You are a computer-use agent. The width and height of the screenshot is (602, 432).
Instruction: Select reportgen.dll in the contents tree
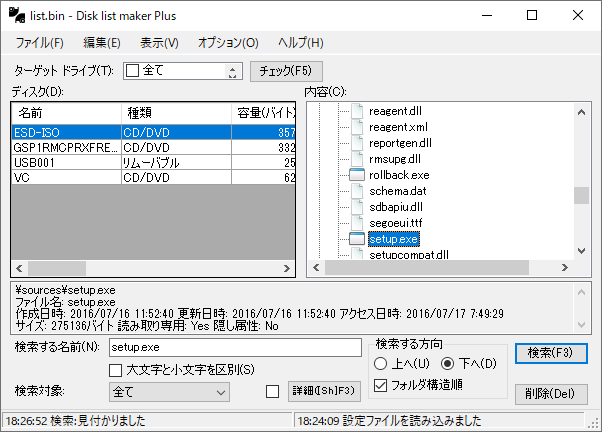(400, 143)
